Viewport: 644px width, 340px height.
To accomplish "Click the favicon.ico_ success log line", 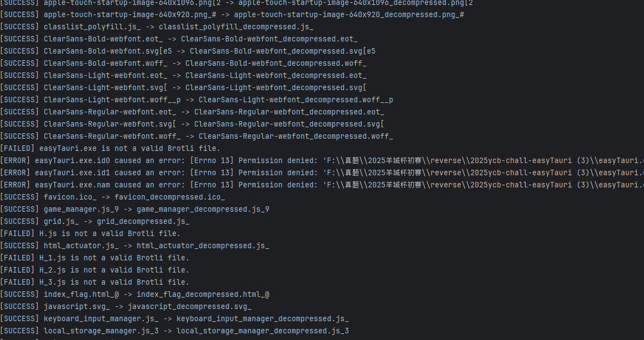I will point(112,197).
